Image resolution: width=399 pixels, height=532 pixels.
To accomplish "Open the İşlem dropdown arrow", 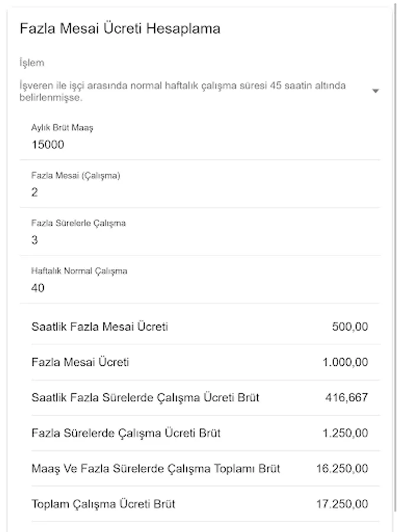I will click(375, 91).
